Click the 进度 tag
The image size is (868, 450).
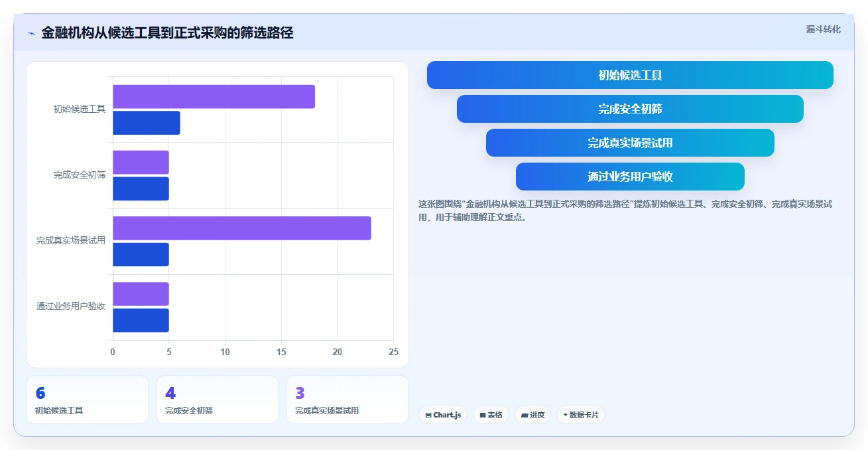click(x=532, y=415)
